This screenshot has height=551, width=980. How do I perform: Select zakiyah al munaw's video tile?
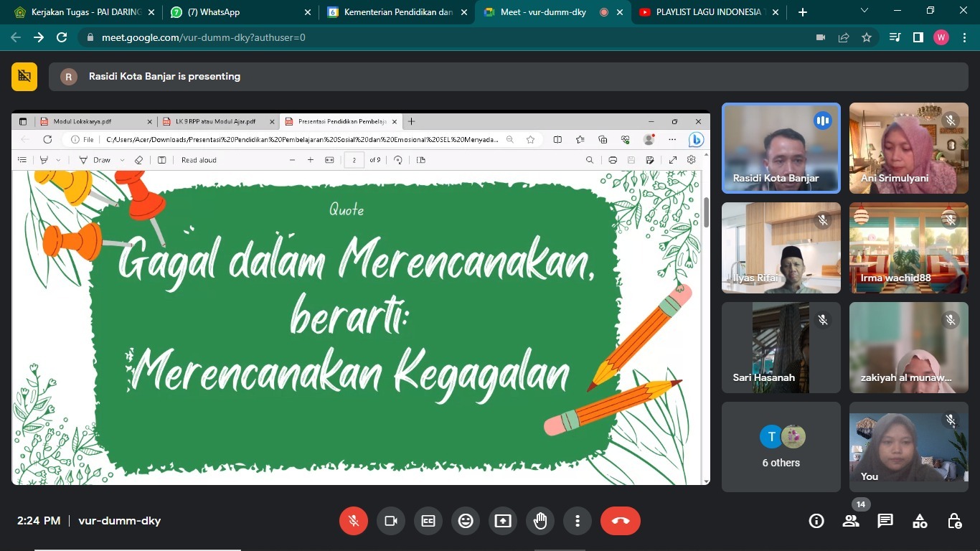909,347
